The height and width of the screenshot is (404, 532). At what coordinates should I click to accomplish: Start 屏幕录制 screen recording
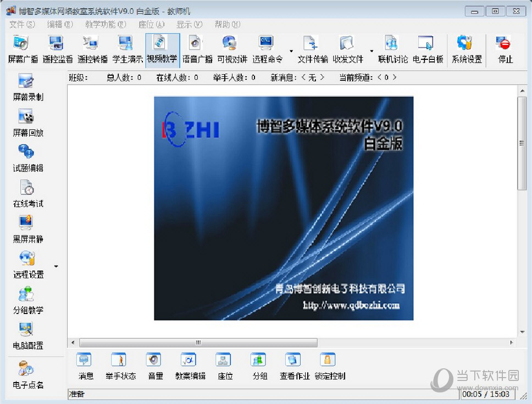pyautogui.click(x=28, y=87)
